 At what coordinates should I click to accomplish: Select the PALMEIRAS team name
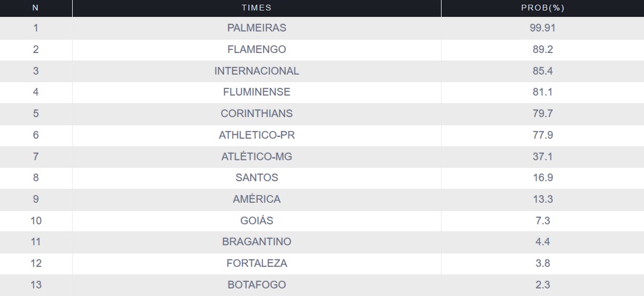click(257, 28)
